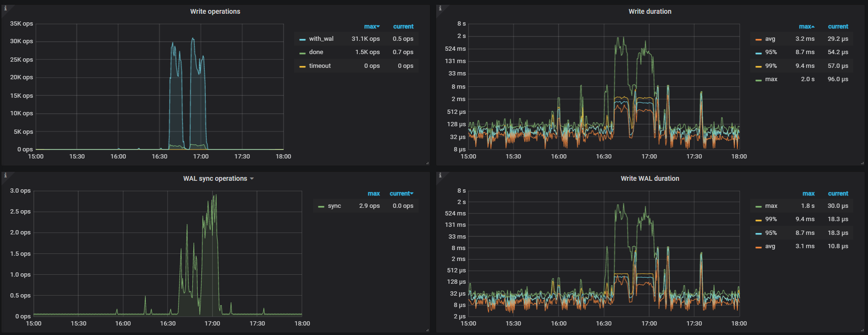Image resolution: width=868 pixels, height=335 pixels.
Task: Click the green color swatch beside sync
Action: pos(321,206)
